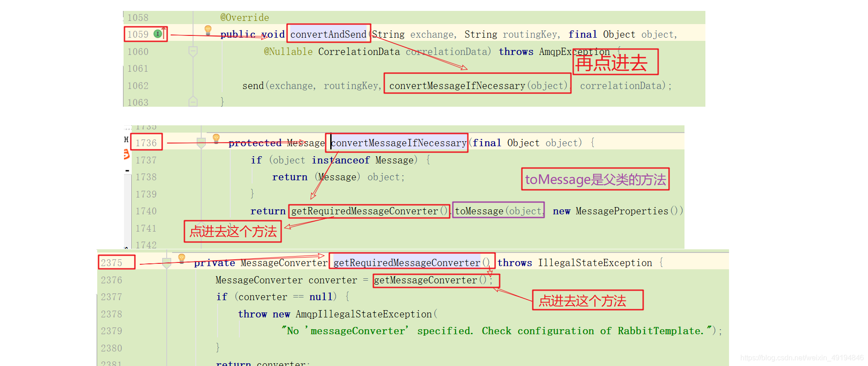
Task: Click the lightbulb icon on line 1736
Action: tap(216, 138)
